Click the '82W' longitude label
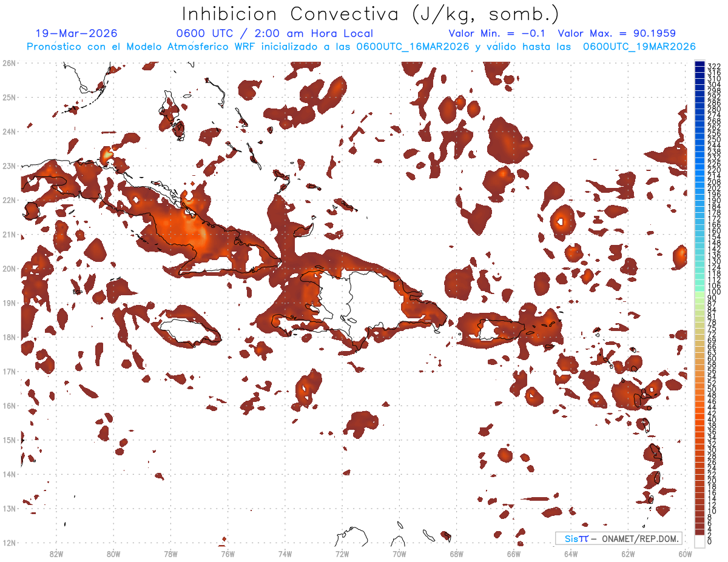Screen dimensions: 728x562 [x=56, y=553]
